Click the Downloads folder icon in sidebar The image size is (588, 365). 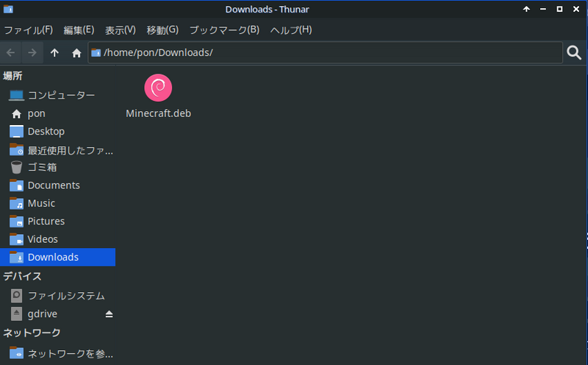click(16, 258)
